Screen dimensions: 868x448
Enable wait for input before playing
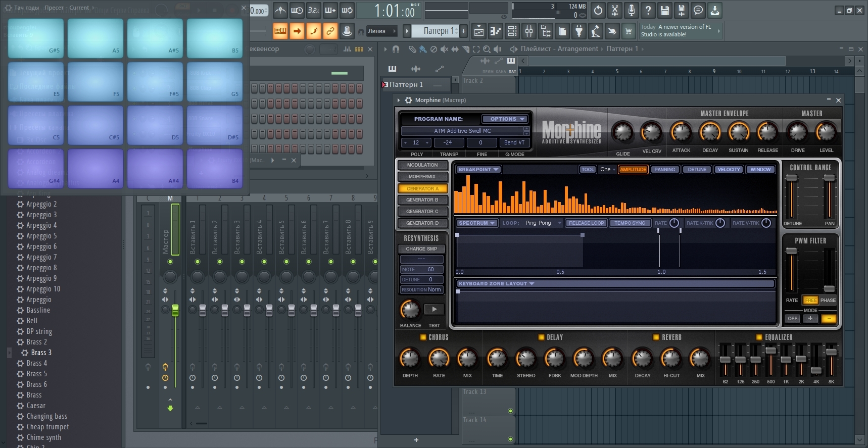[297, 10]
